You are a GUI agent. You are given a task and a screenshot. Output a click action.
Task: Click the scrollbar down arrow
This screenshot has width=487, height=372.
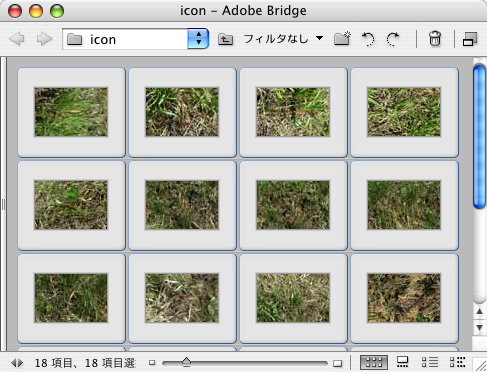coord(479,328)
